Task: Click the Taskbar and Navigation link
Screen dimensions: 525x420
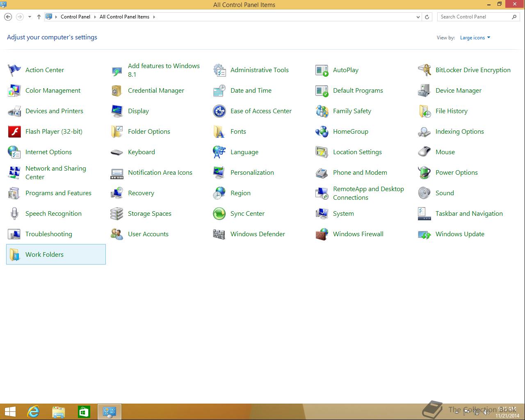Action: click(x=469, y=214)
